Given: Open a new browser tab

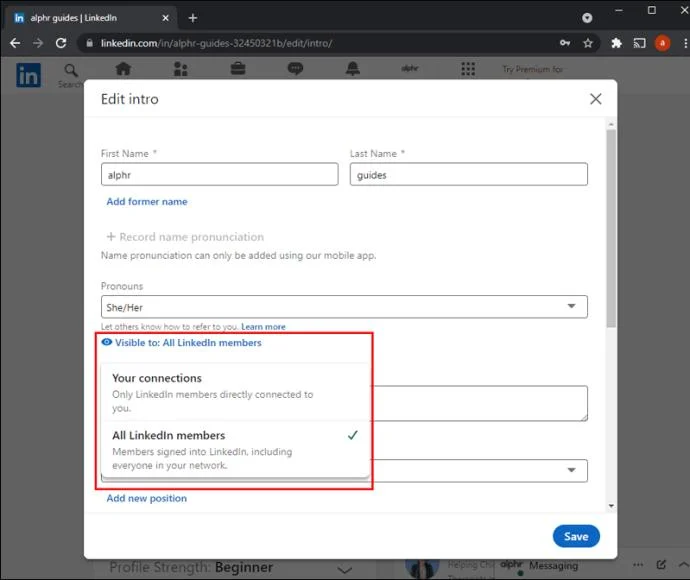Looking at the screenshot, I should coord(193,18).
